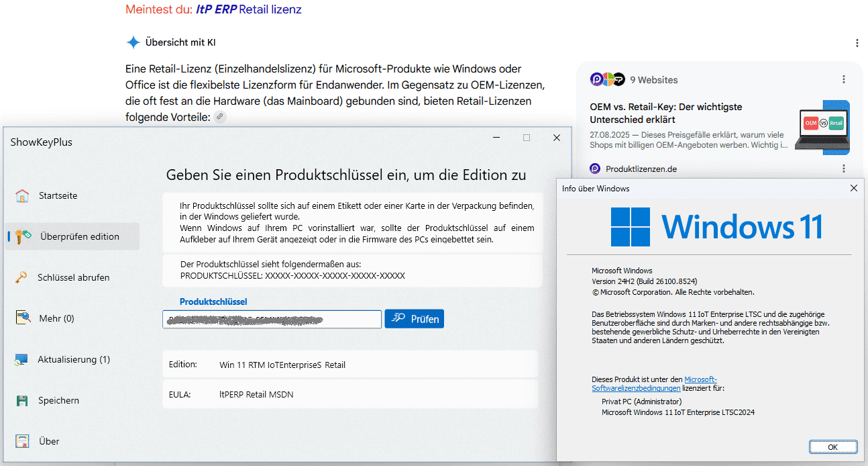Image resolution: width=868 pixels, height=466 pixels.
Task: Click the Produktlizenzen.de favicon
Action: (595, 169)
